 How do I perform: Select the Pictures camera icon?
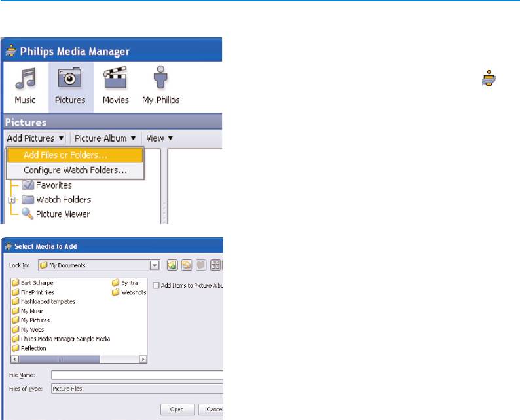69,79
